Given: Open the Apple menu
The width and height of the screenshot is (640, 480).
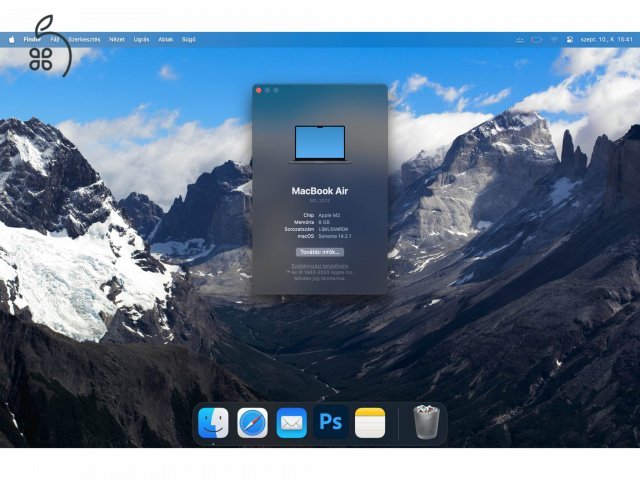Looking at the screenshot, I should pos(12,40).
